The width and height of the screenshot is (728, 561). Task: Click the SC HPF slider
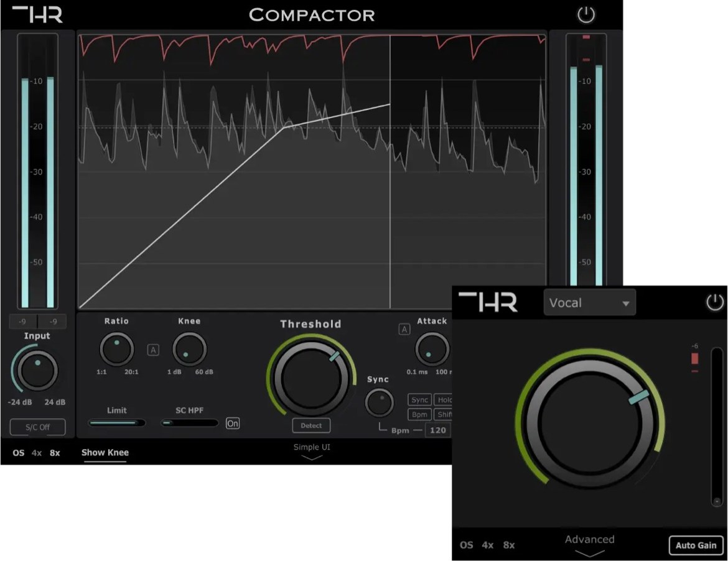[x=189, y=423]
